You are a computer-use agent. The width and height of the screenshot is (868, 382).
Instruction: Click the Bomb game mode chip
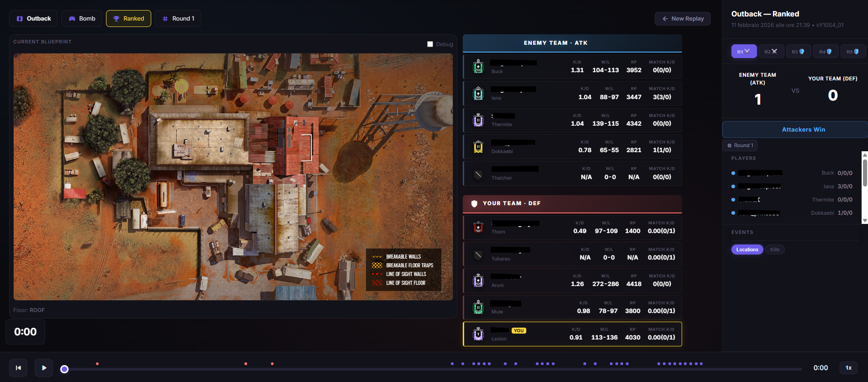pyautogui.click(x=82, y=19)
